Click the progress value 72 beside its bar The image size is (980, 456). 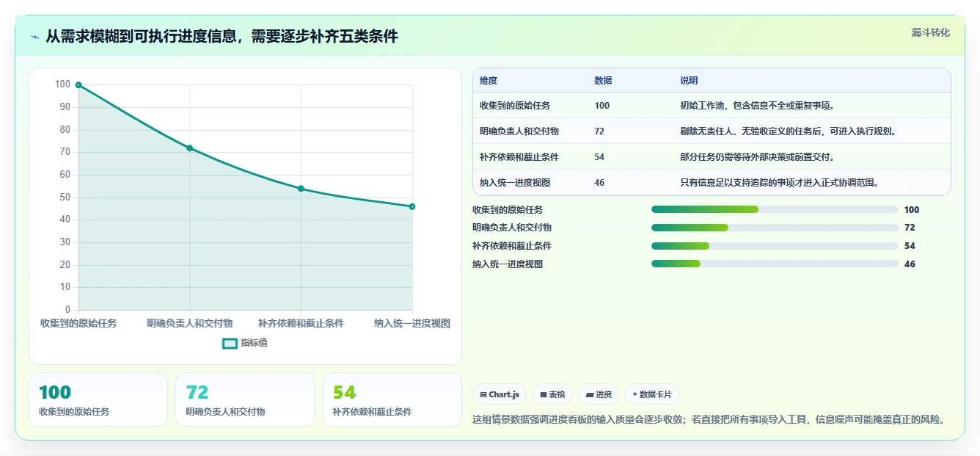910,228
